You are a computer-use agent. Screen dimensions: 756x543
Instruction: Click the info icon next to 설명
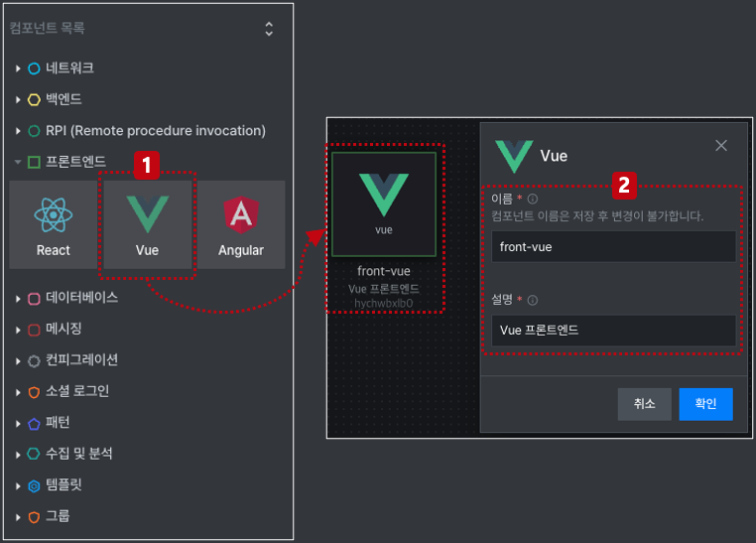click(533, 300)
